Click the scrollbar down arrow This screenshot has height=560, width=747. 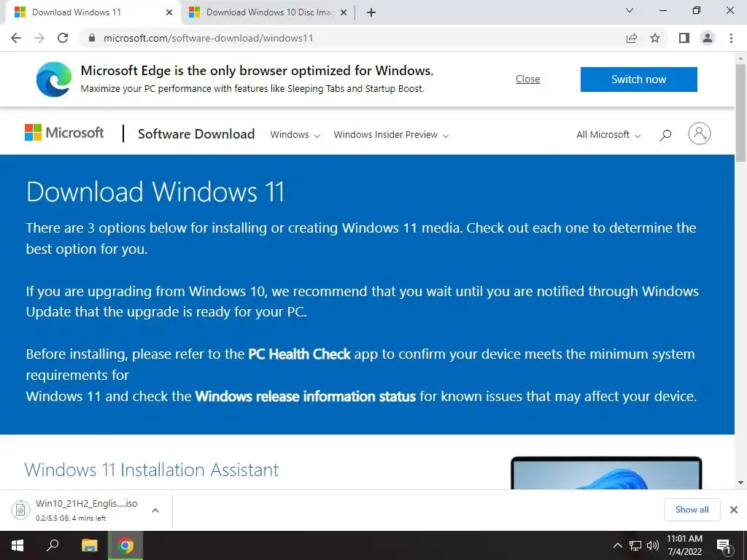740,483
